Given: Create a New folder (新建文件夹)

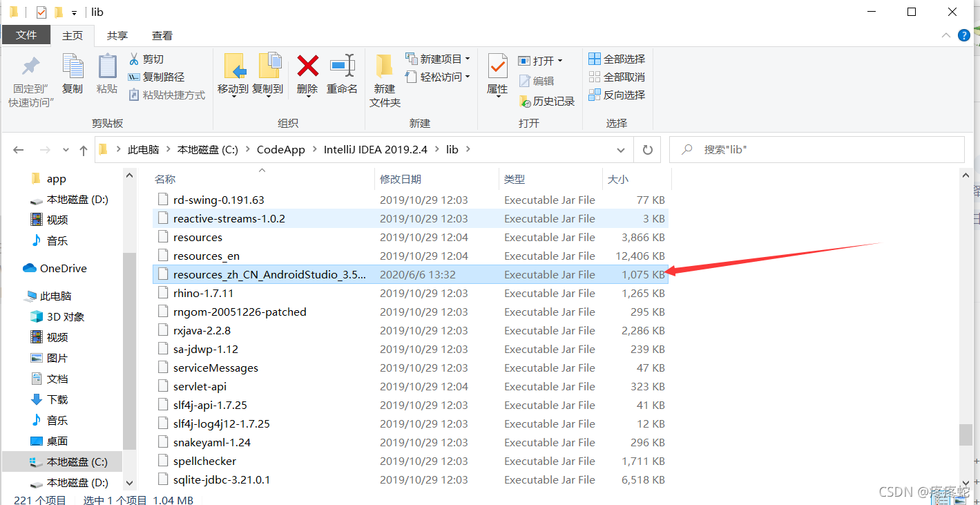Looking at the screenshot, I should [385, 81].
